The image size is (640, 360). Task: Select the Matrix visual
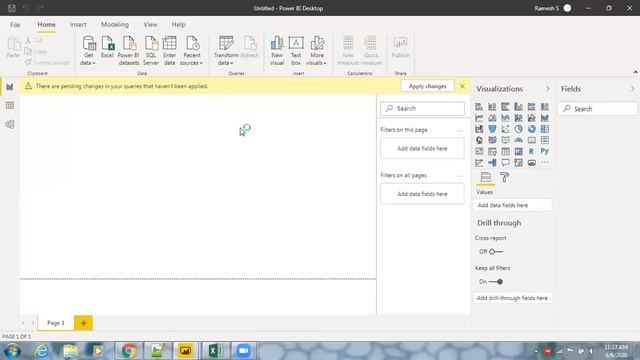point(518,151)
